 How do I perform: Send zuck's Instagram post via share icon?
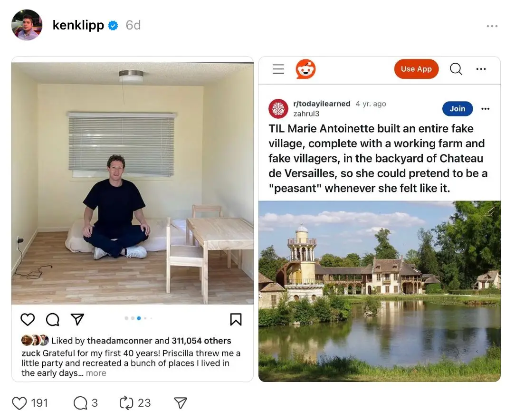(x=77, y=320)
